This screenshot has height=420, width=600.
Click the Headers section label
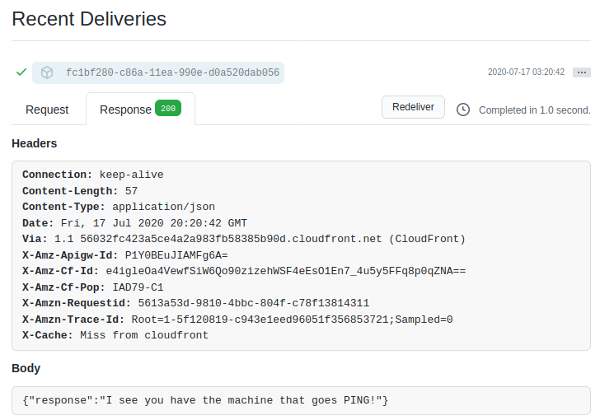(x=34, y=143)
